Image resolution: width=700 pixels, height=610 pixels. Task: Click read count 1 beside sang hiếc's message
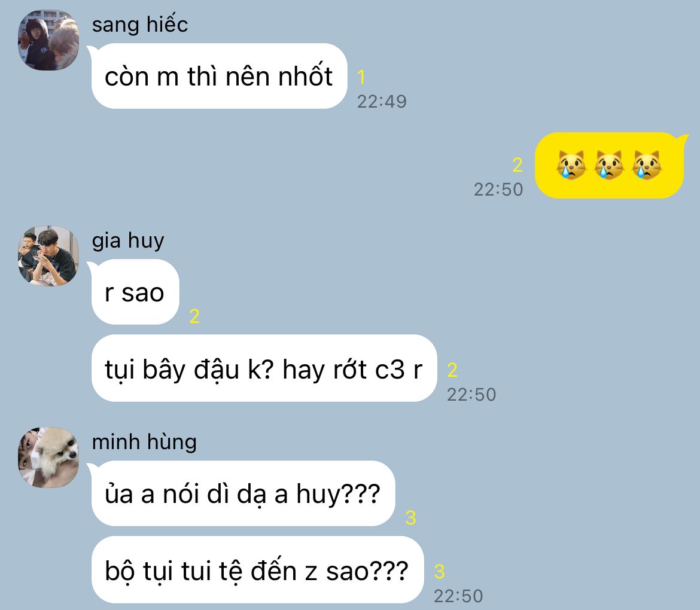pos(361,77)
